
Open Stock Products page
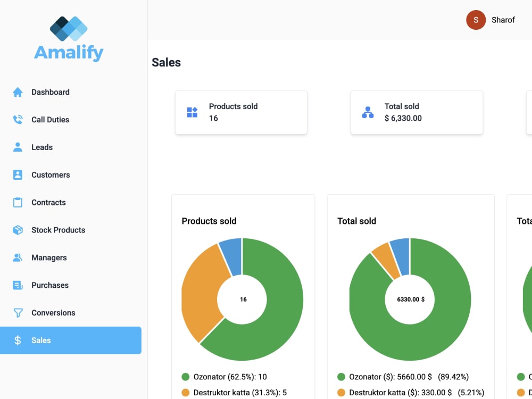pyautogui.click(x=71, y=230)
